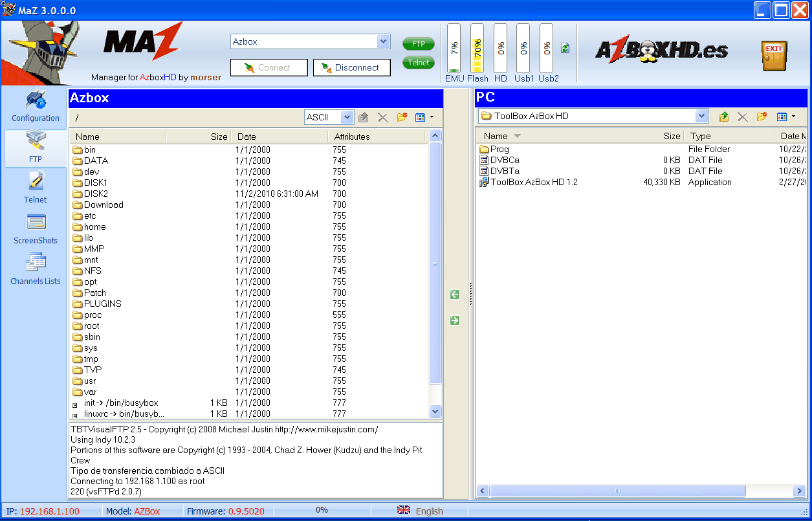Open view options icon in PC panel
This screenshot has width=812, height=521.
point(782,116)
